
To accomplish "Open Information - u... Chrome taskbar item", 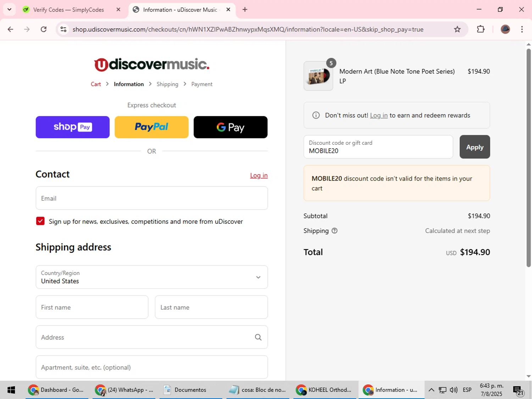I will pos(392,390).
